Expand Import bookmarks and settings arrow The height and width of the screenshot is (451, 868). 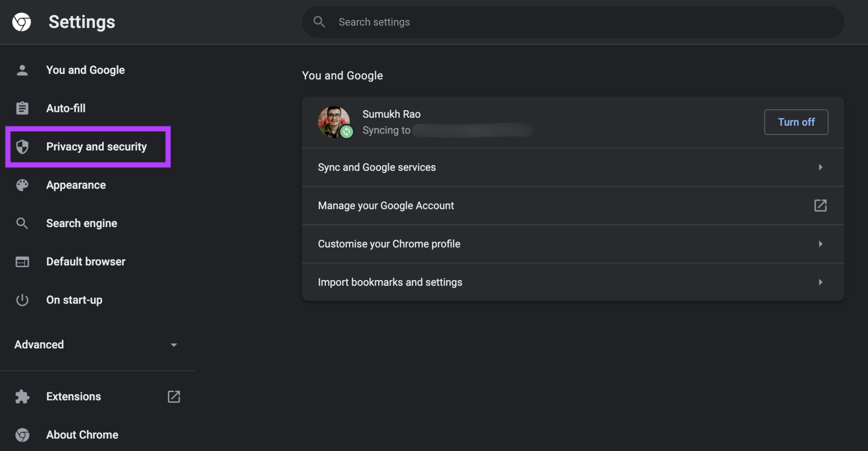coord(821,282)
